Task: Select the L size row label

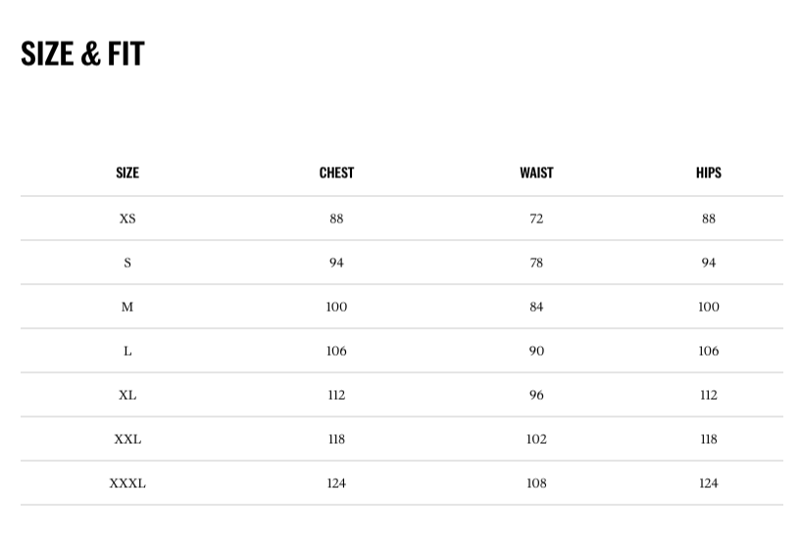Action: tap(127, 351)
